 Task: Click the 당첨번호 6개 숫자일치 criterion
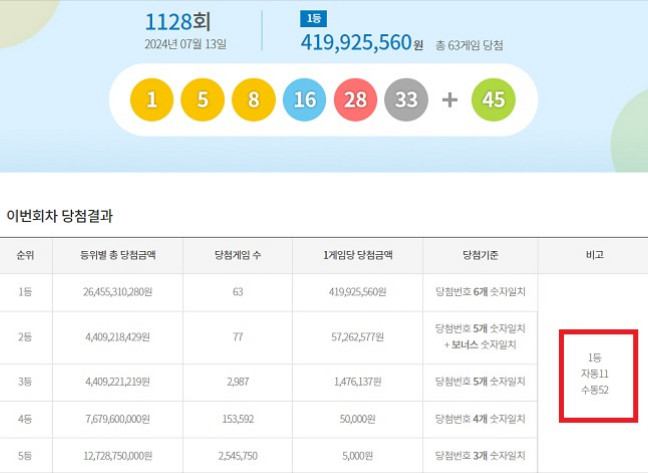[x=480, y=292]
